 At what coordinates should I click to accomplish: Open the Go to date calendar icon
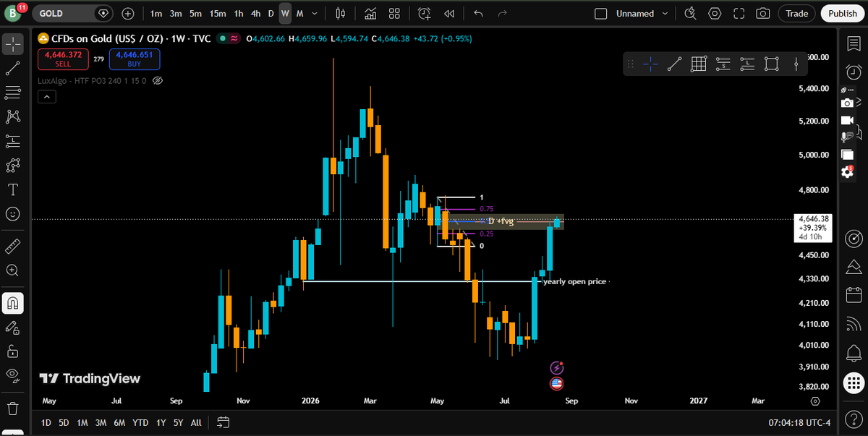coord(223,422)
